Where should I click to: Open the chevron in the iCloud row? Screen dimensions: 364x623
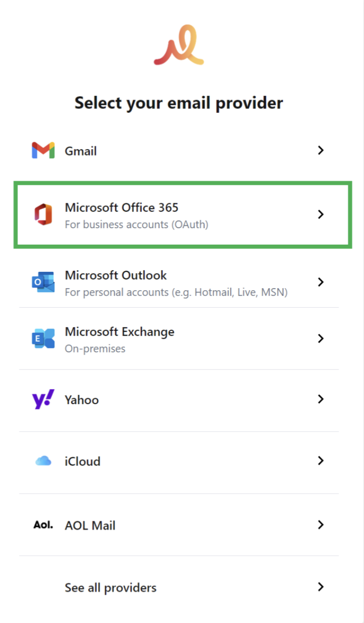320,461
